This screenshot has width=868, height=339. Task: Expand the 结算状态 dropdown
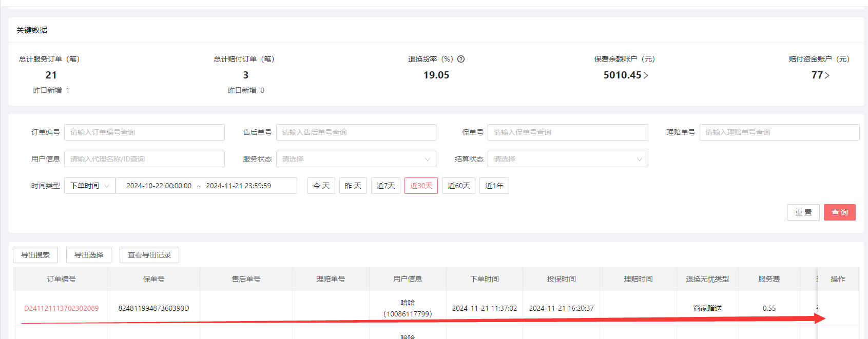click(x=567, y=159)
